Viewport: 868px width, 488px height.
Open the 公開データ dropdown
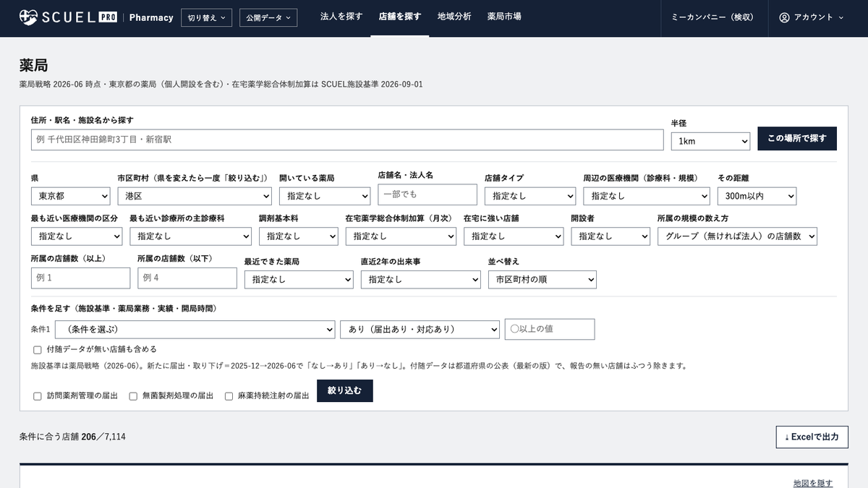(268, 17)
